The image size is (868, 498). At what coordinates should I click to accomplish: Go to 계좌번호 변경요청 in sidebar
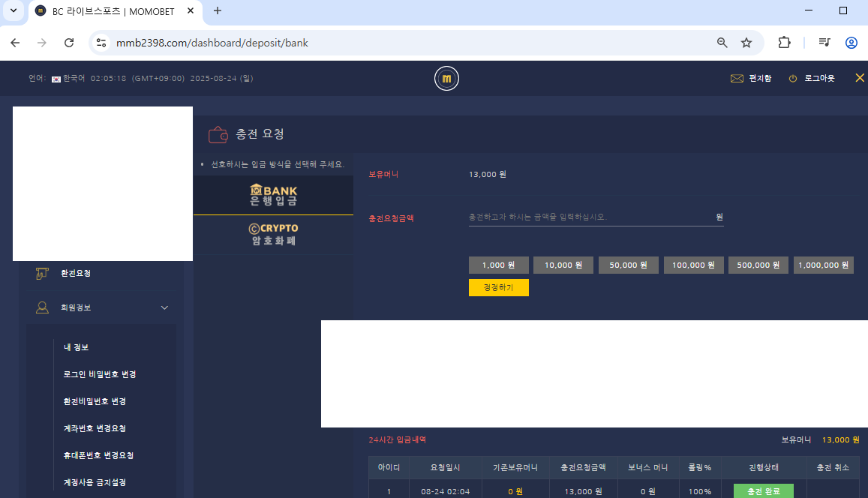[95, 428]
